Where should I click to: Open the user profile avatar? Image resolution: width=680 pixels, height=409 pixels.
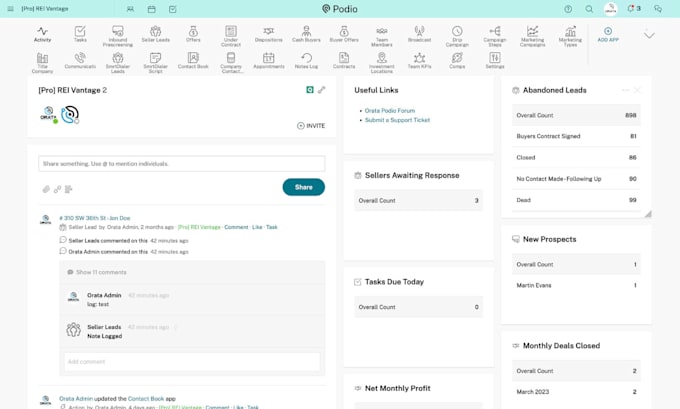pos(611,9)
